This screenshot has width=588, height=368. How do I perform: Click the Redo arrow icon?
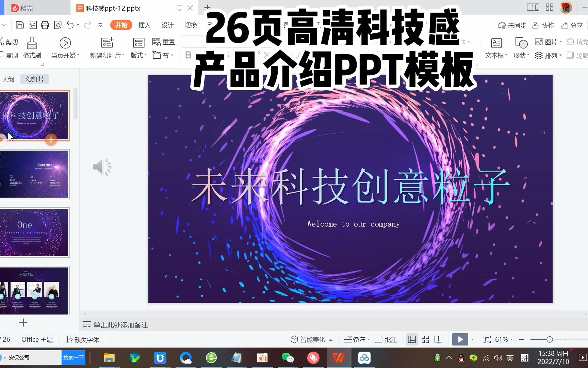[87, 25]
